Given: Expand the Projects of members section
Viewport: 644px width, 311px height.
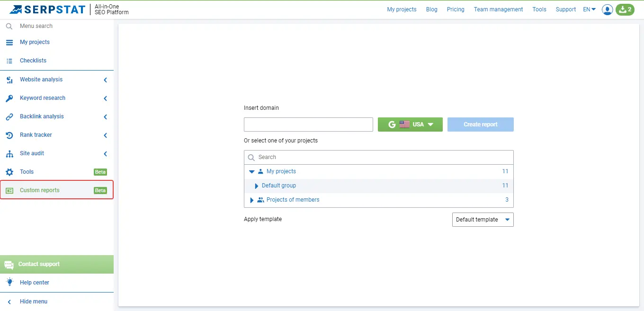Looking at the screenshot, I should click(x=251, y=200).
